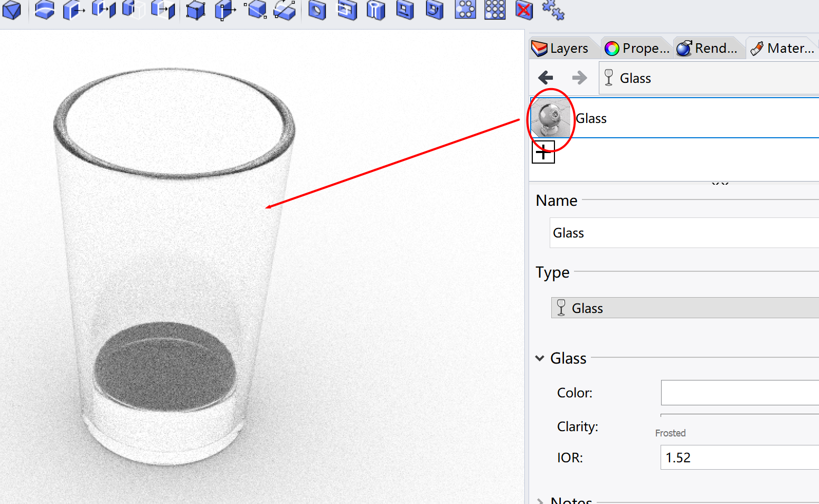The image size is (819, 504).
Task: Click the Round Hole tool icon
Action: pyautogui.click(x=317, y=10)
